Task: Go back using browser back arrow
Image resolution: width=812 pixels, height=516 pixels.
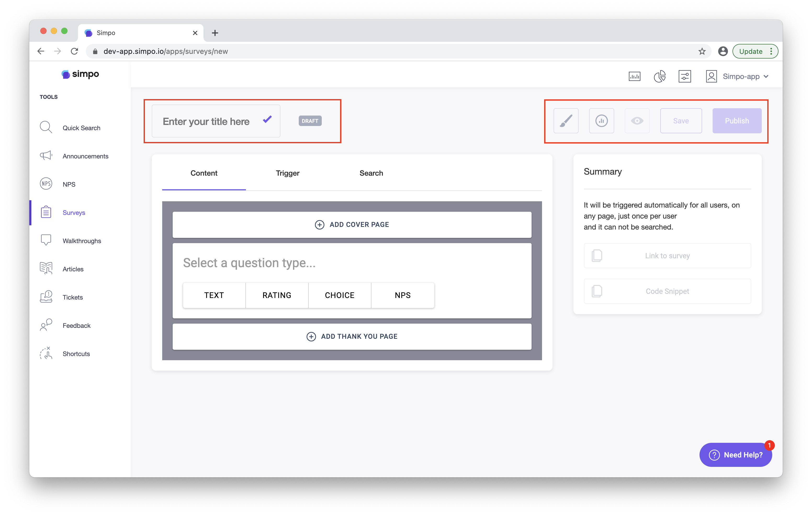Action: 41,51
